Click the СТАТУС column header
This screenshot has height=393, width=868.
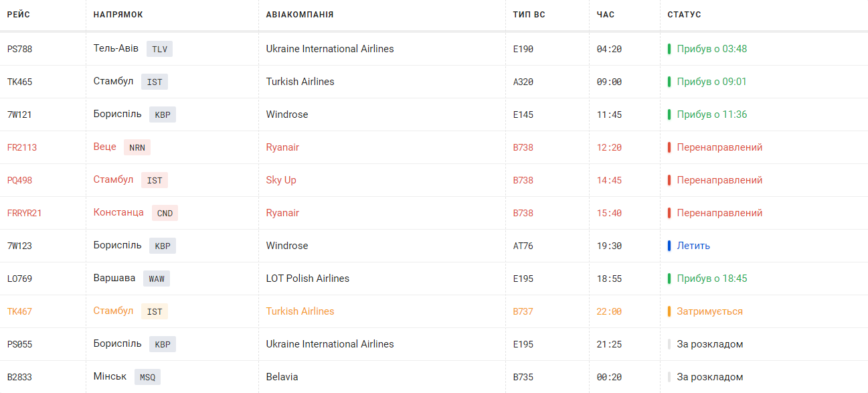pos(685,15)
